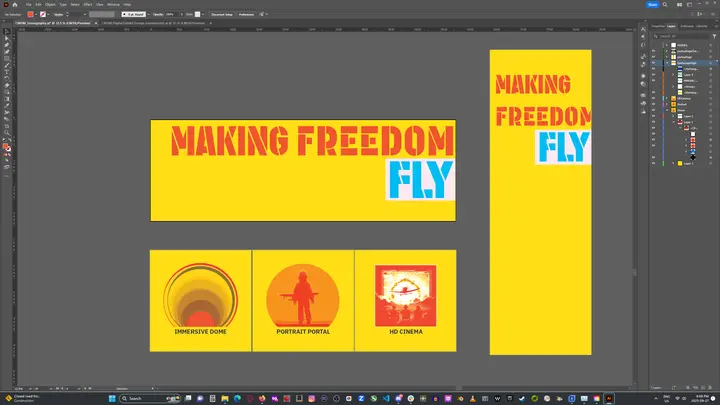Viewport: 720px width, 405px height.
Task: Open Illustrator from the Windows taskbar
Action: point(609,399)
